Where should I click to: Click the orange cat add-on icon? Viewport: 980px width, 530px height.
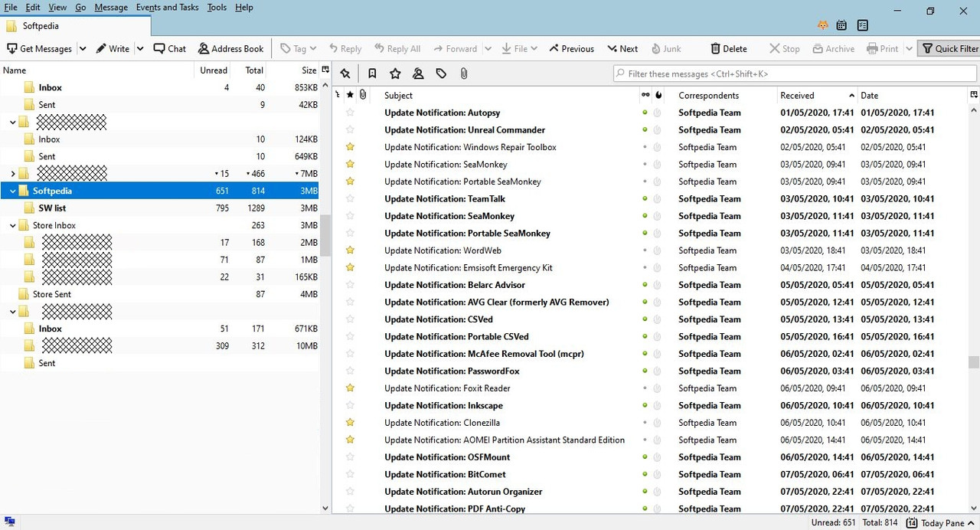click(x=823, y=25)
